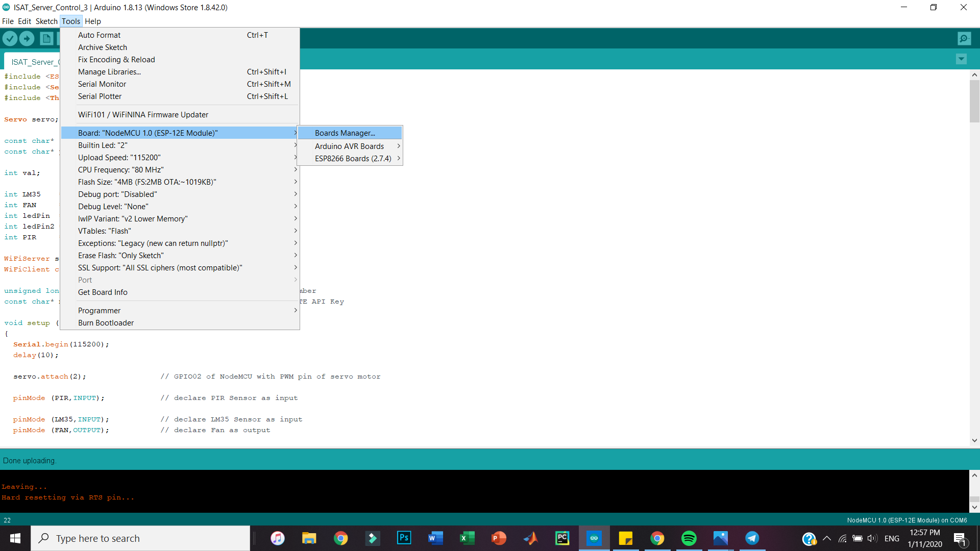Open Serial Monitor magnifier icon
980x551 pixels.
(x=964, y=38)
